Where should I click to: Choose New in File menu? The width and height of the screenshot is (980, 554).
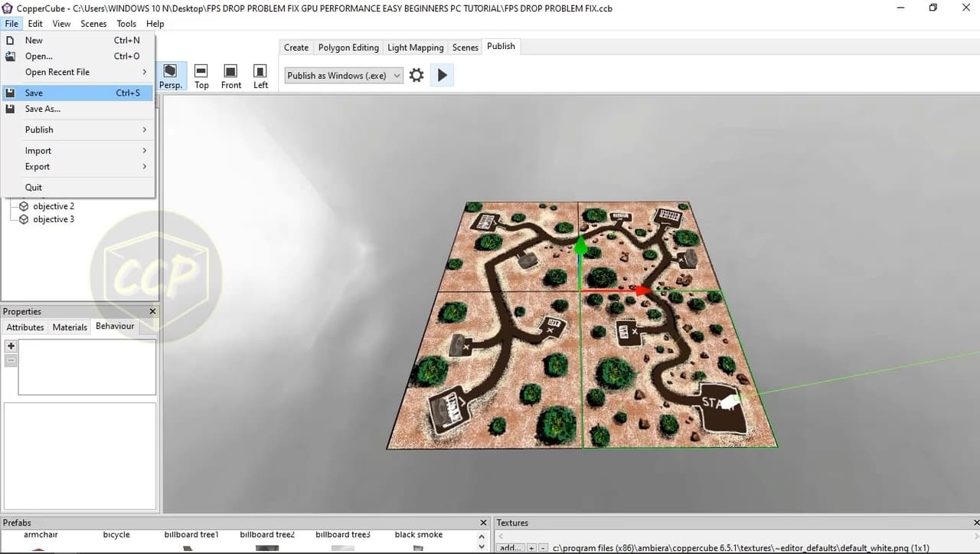[x=77, y=40]
